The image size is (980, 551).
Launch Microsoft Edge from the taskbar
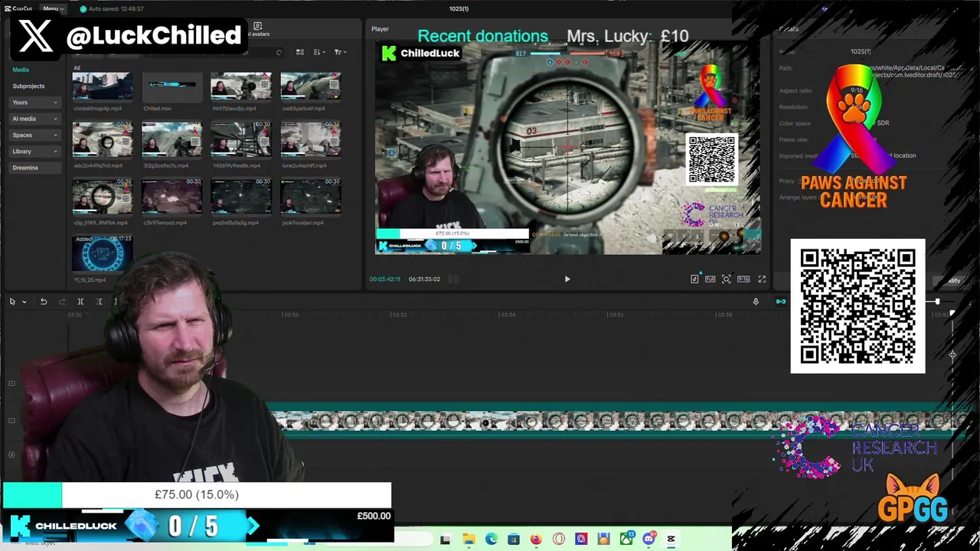[x=491, y=540]
